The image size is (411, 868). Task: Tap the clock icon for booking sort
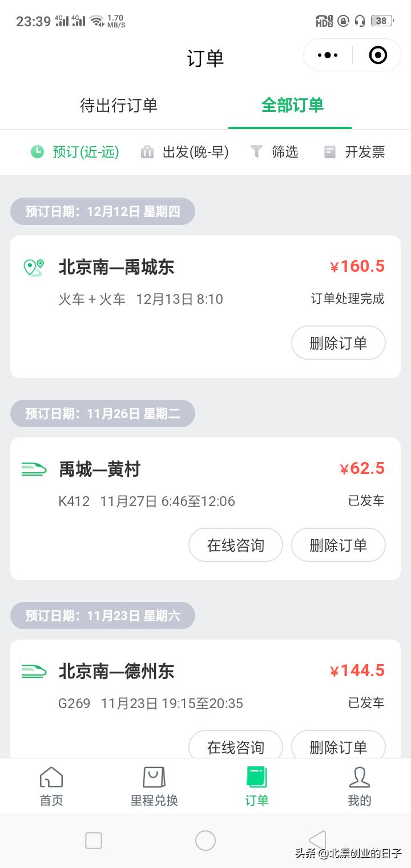pos(37,152)
